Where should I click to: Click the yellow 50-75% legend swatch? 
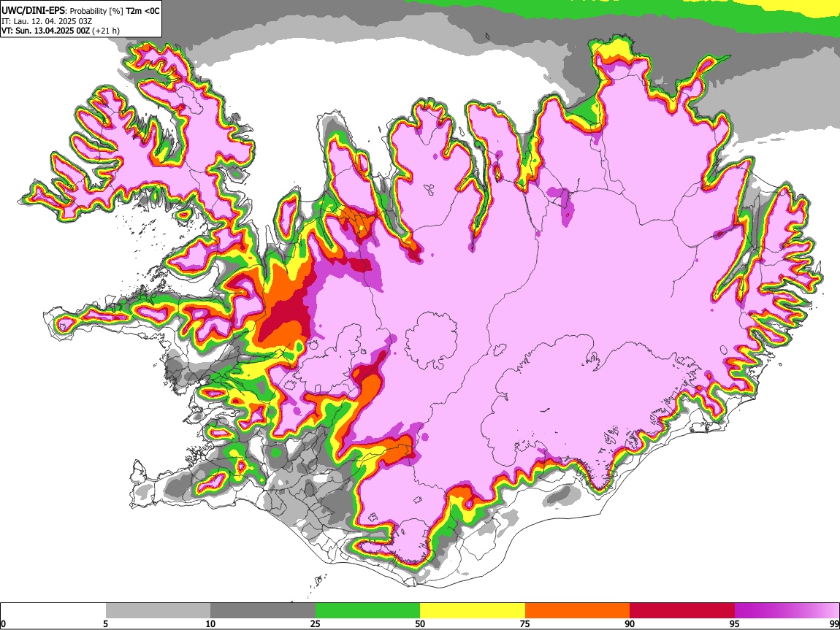473,610
